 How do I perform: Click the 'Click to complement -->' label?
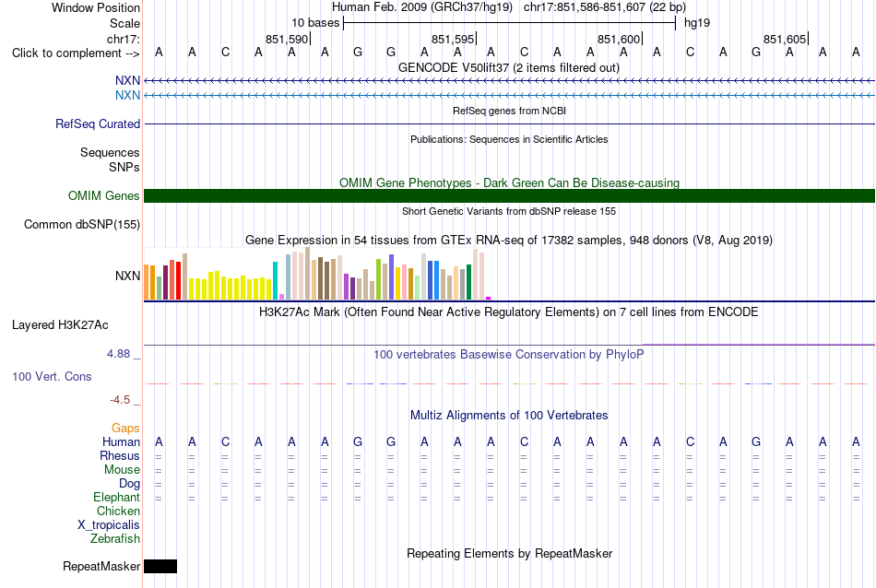76,53
